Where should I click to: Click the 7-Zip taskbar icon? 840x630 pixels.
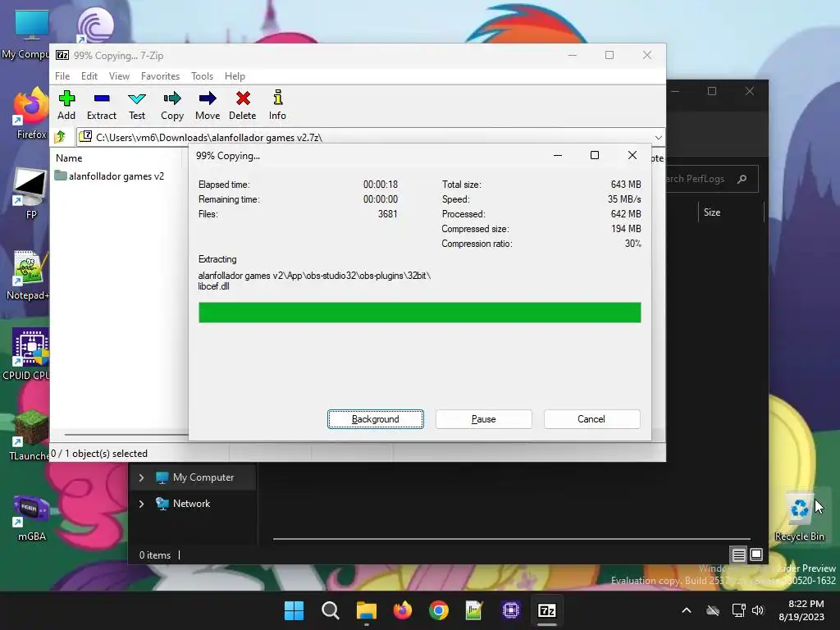[x=547, y=610]
